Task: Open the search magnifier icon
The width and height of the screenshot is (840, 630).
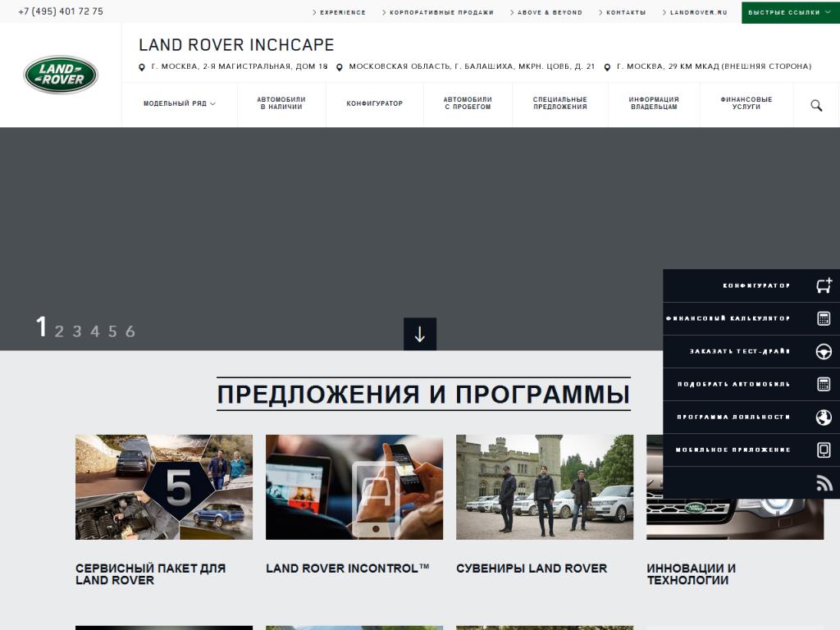Action: [816, 105]
